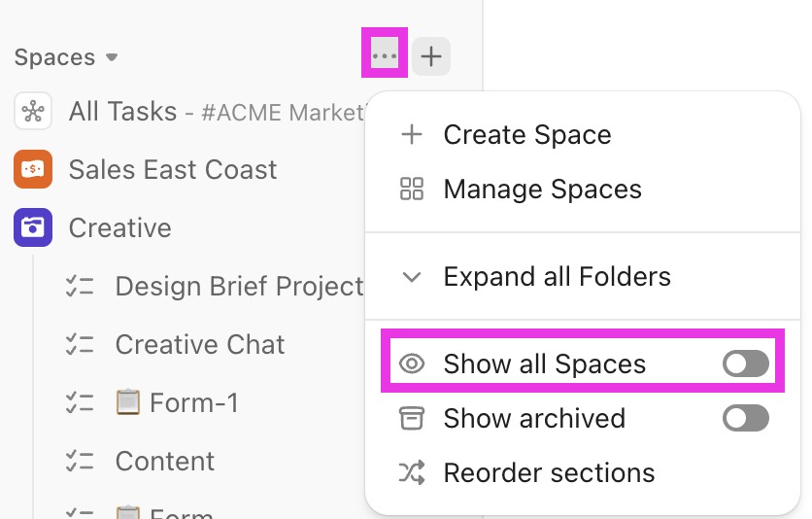The width and height of the screenshot is (812, 519).
Task: Click the chevron beside Expand all Folders
Action: (412, 277)
